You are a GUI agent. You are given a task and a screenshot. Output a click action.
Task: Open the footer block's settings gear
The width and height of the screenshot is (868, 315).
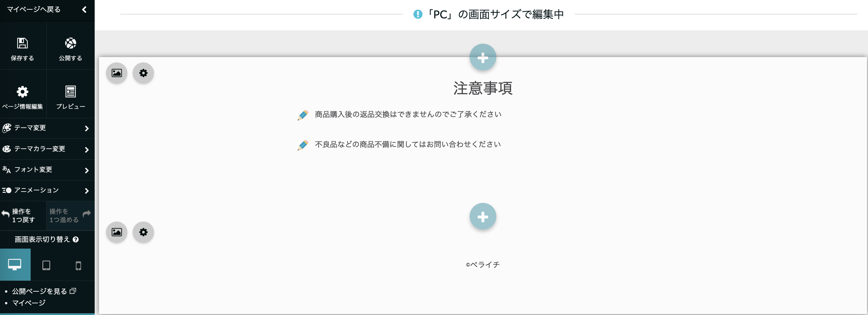(x=143, y=232)
